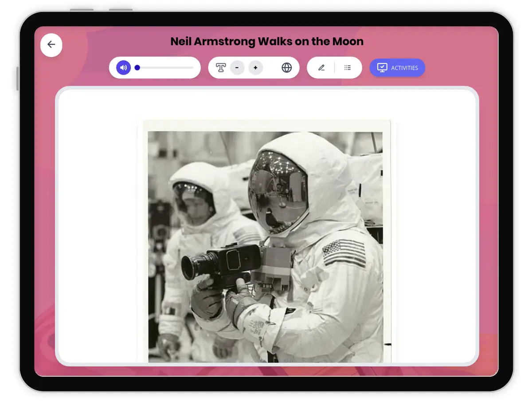Viewport: 532px width, 402px height.
Task: Click the American flag patch on the spacesuit
Action: pos(344,253)
